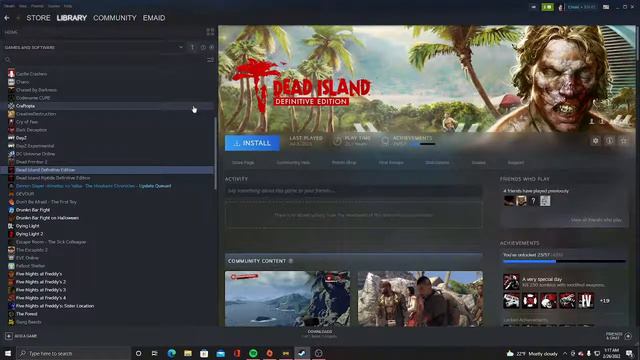The width and height of the screenshot is (640, 360).
Task: Open advanced filter options icon
Action: click(x=211, y=60)
